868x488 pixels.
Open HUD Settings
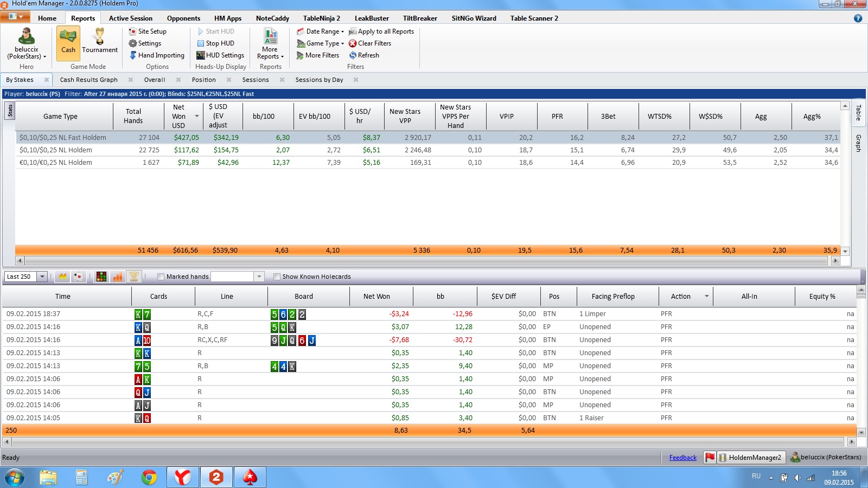click(220, 55)
